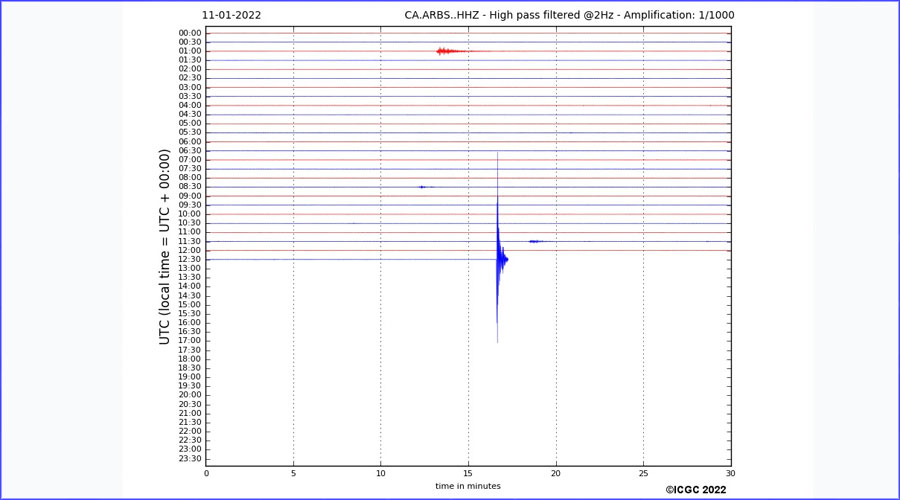Click the ©ICGC 2022 copyright text
Screen dimensions: 900x500
click(696, 490)
